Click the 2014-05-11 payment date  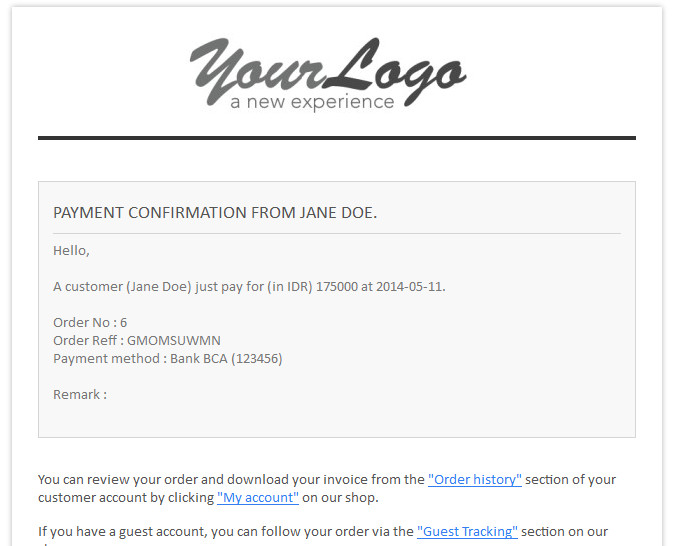[x=409, y=287]
